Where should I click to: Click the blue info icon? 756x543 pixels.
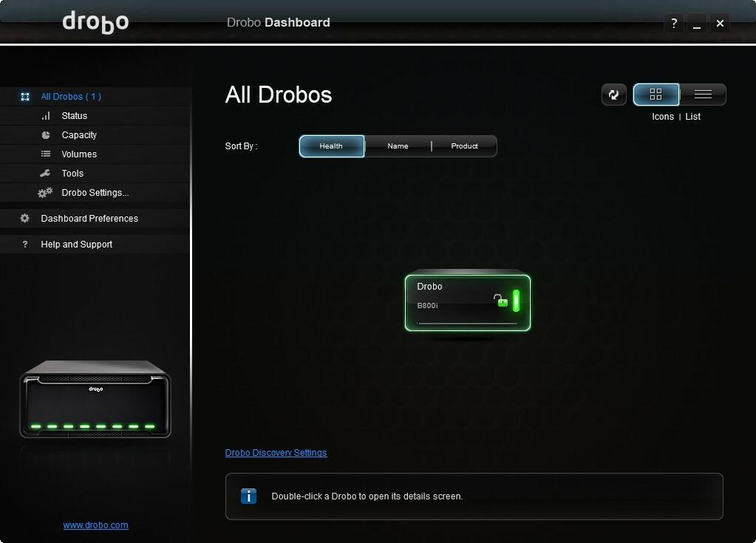point(249,496)
